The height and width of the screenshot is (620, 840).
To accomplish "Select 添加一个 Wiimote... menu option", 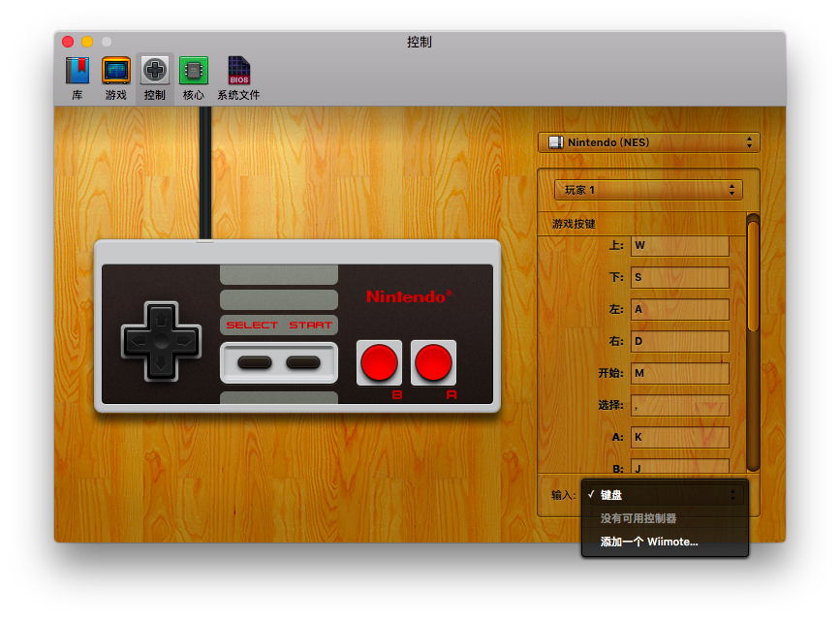I will (665, 542).
